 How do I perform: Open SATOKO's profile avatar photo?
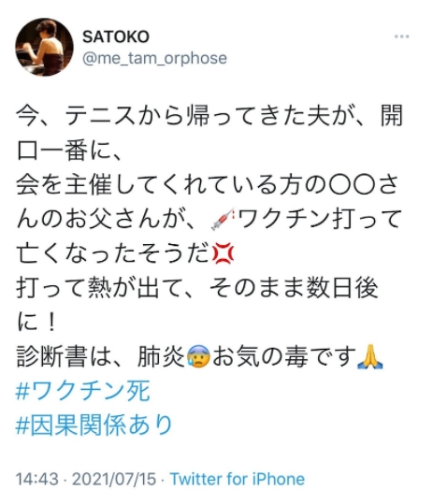[x=44, y=47]
